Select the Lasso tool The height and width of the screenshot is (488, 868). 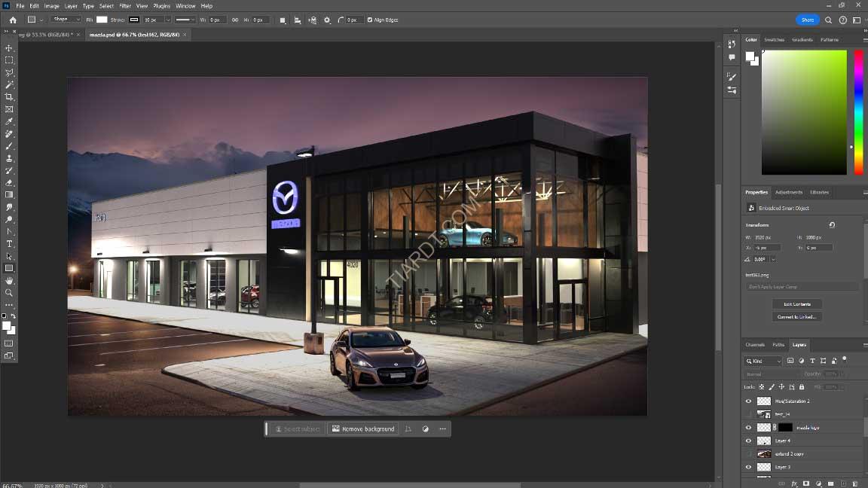click(9, 72)
